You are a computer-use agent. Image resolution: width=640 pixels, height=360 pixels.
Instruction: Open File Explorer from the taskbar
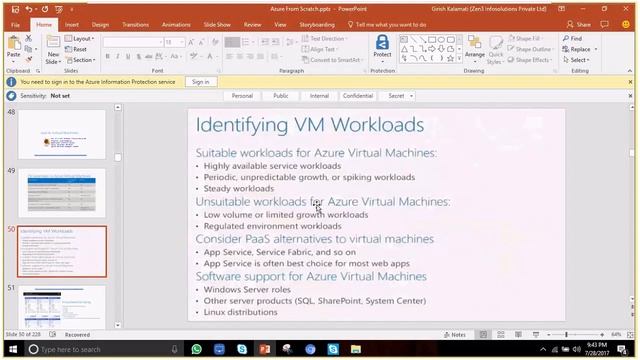tap(356, 349)
